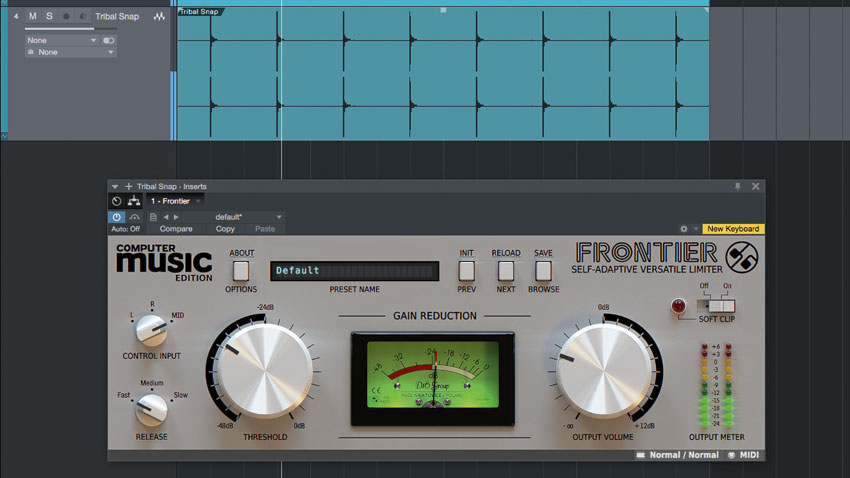Enable input monitoring on Tribal Snap track
Screen dimensions: 850x478
tap(82, 16)
